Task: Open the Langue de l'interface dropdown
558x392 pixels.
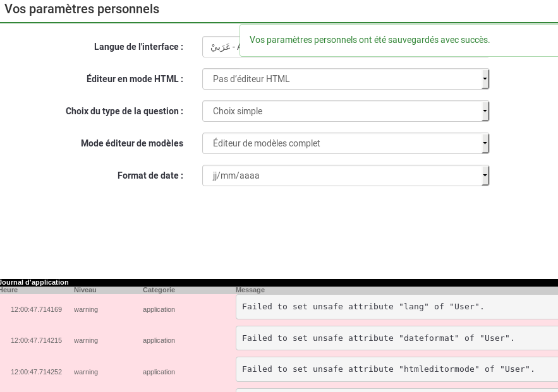Action: (221, 47)
